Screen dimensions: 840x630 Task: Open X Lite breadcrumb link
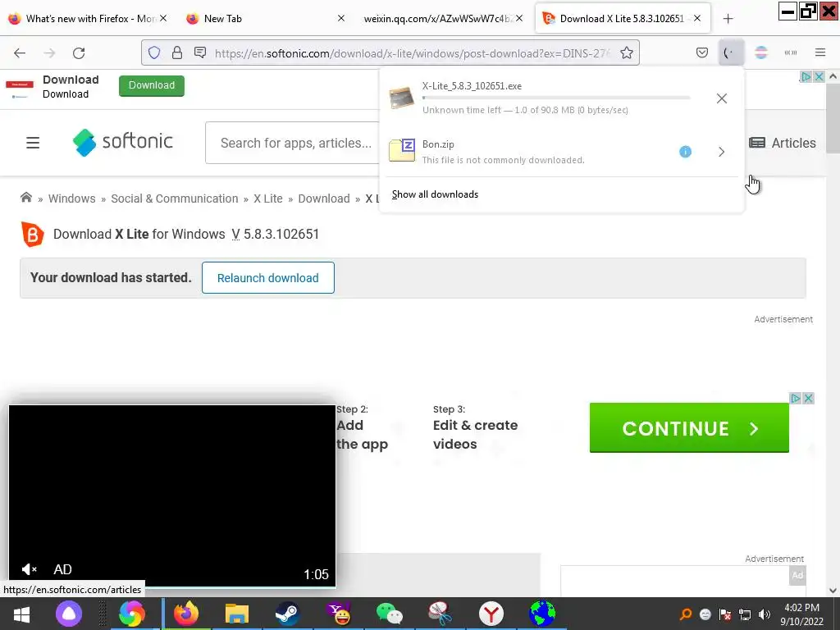tap(268, 199)
